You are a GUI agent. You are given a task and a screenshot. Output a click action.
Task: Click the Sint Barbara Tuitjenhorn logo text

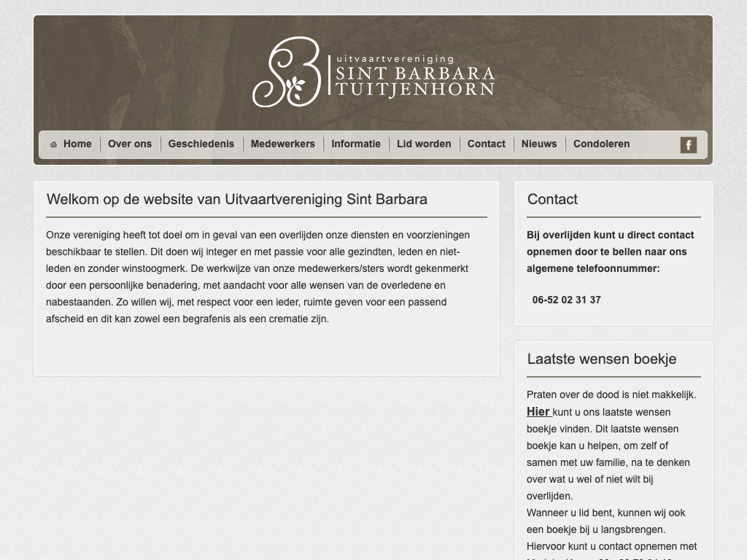pyautogui.click(x=413, y=77)
